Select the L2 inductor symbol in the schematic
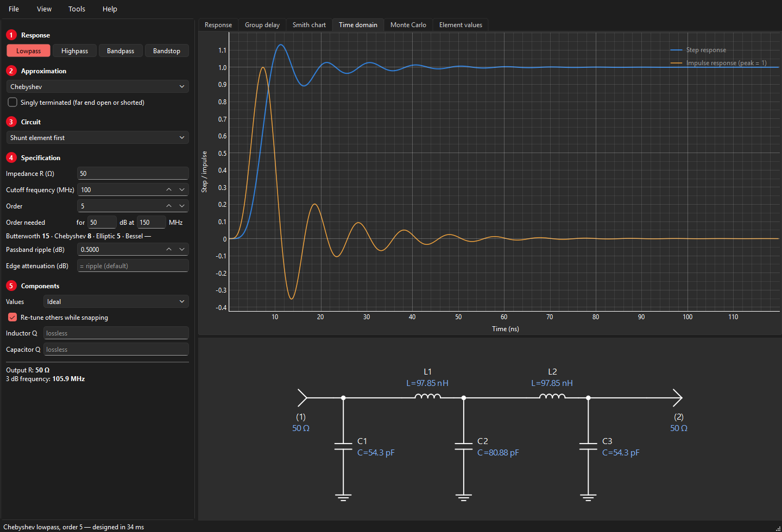Image resolution: width=782 pixels, height=532 pixels. (x=552, y=396)
